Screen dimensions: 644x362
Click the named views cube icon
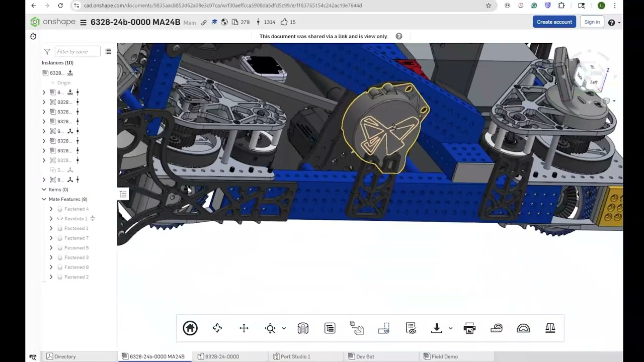pyautogui.click(x=357, y=328)
